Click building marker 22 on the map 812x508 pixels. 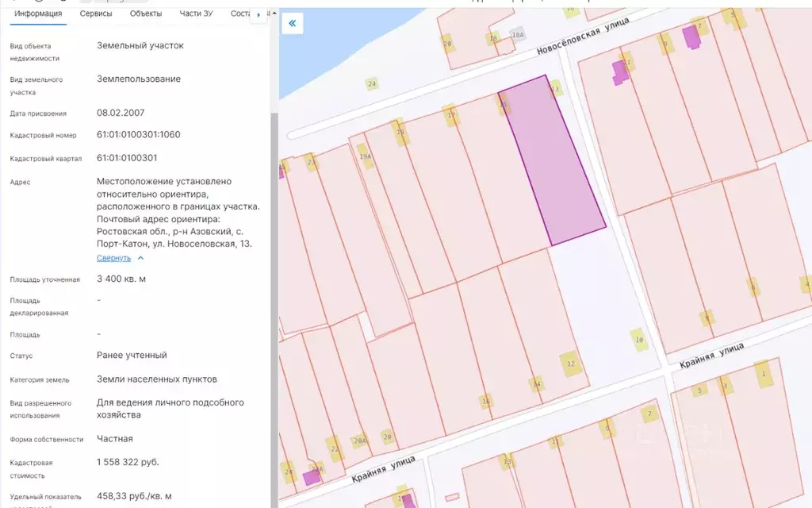click(335, 449)
